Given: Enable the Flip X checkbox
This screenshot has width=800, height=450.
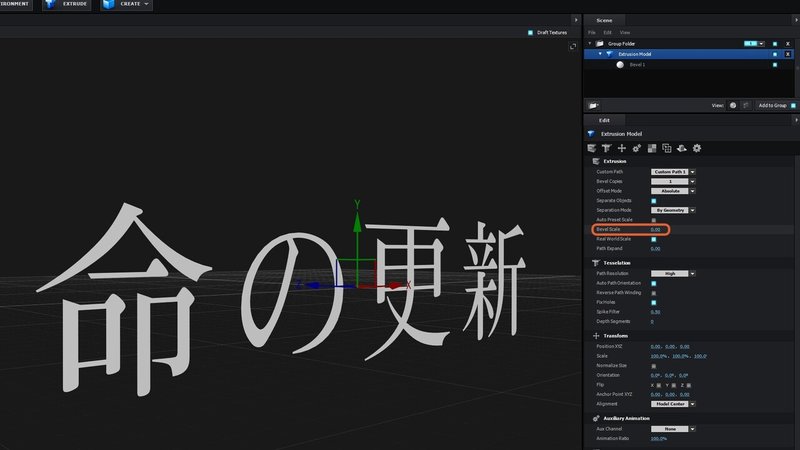Looking at the screenshot, I should (x=659, y=385).
